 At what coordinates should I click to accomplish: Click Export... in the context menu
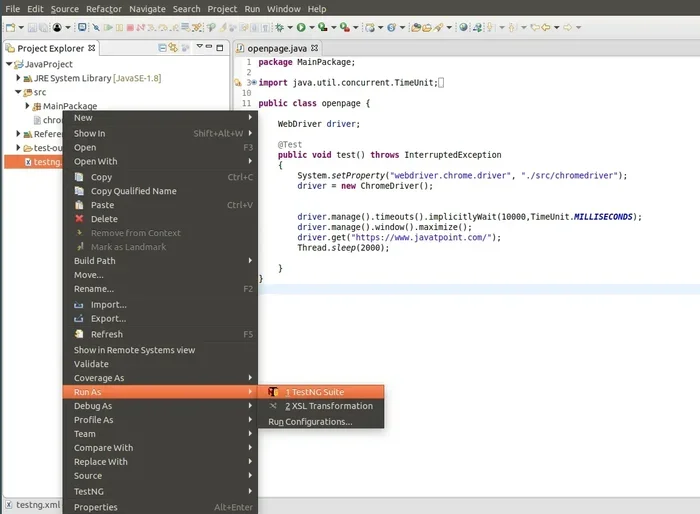pos(160,318)
